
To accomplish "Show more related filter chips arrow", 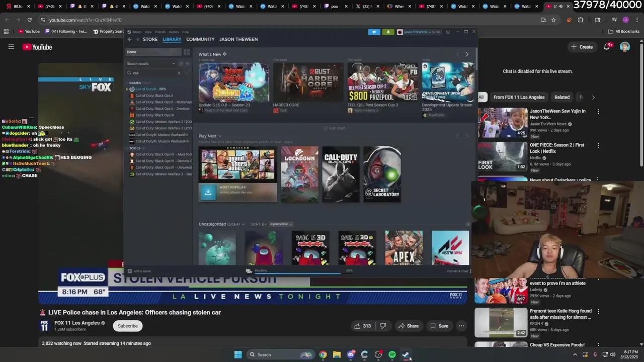I will coord(593,97).
